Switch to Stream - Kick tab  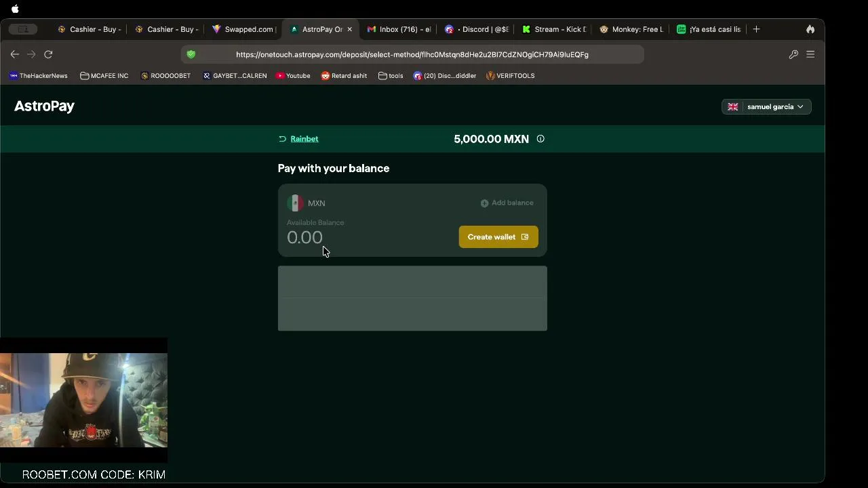coord(554,29)
